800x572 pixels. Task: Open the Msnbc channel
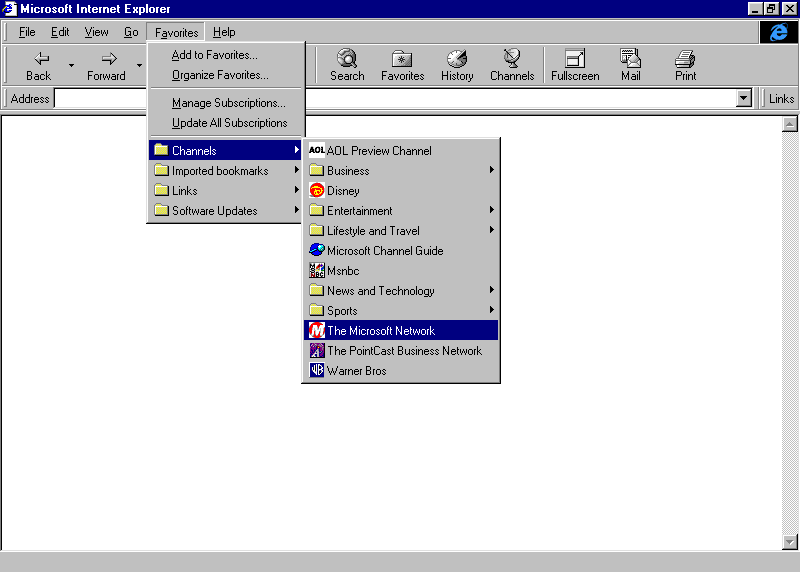tap(401, 270)
